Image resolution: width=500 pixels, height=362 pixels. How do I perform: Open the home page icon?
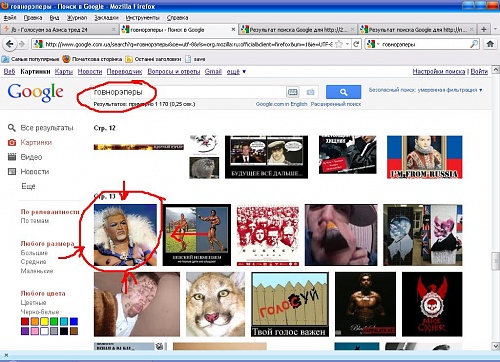point(490,44)
